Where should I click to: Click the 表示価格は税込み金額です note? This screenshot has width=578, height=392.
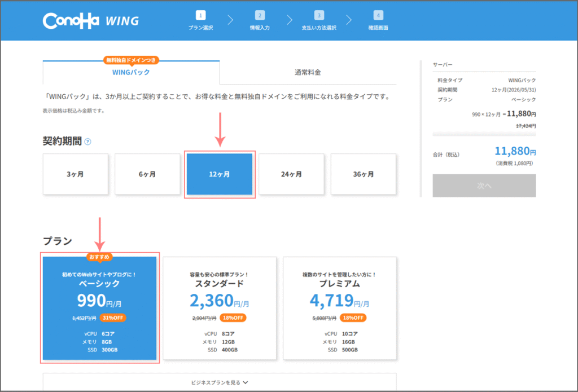[74, 111]
